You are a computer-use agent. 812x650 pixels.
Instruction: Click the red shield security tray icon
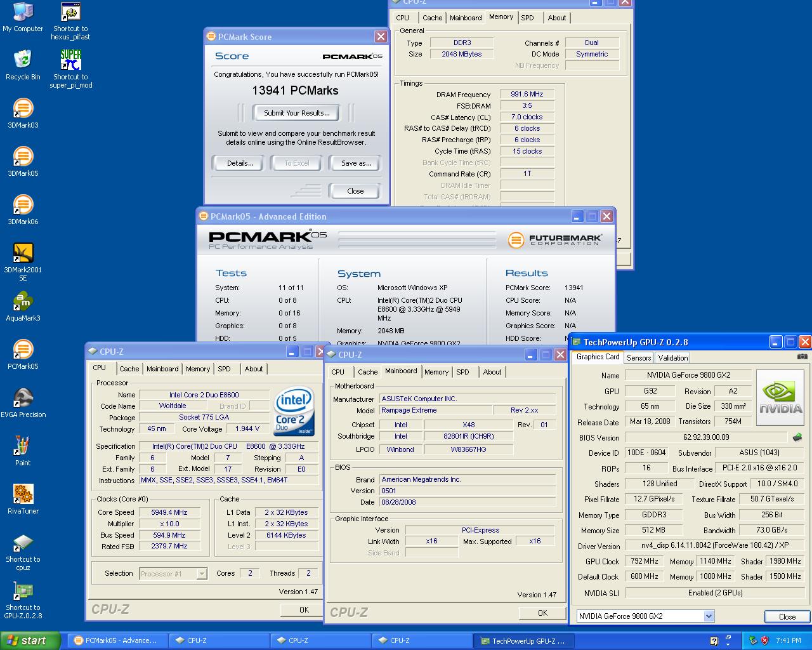click(764, 640)
